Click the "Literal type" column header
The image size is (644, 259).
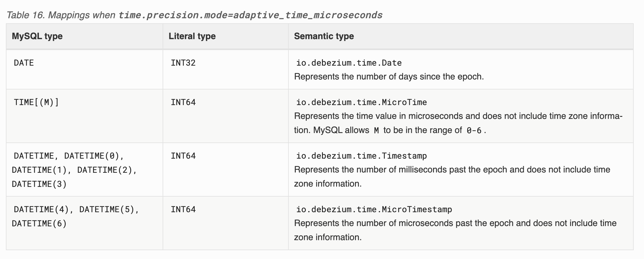(x=192, y=36)
